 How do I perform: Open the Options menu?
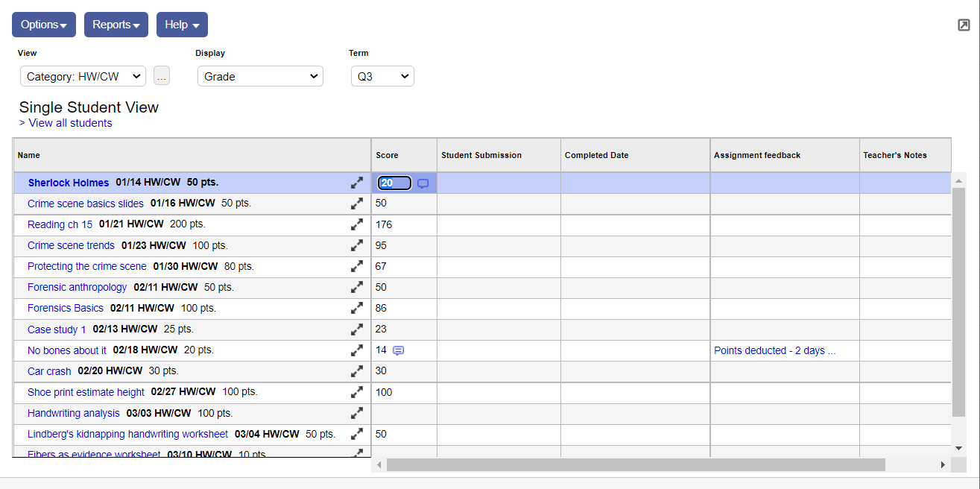click(43, 24)
